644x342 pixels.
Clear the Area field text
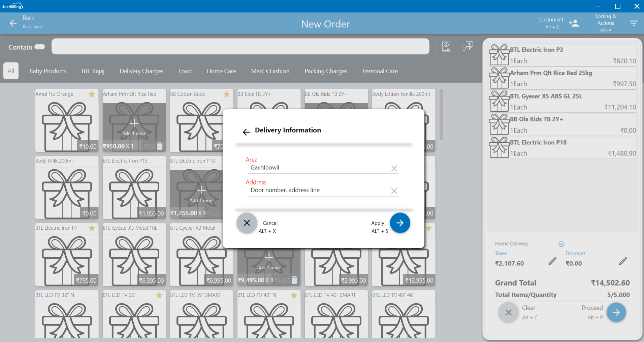pyautogui.click(x=394, y=168)
